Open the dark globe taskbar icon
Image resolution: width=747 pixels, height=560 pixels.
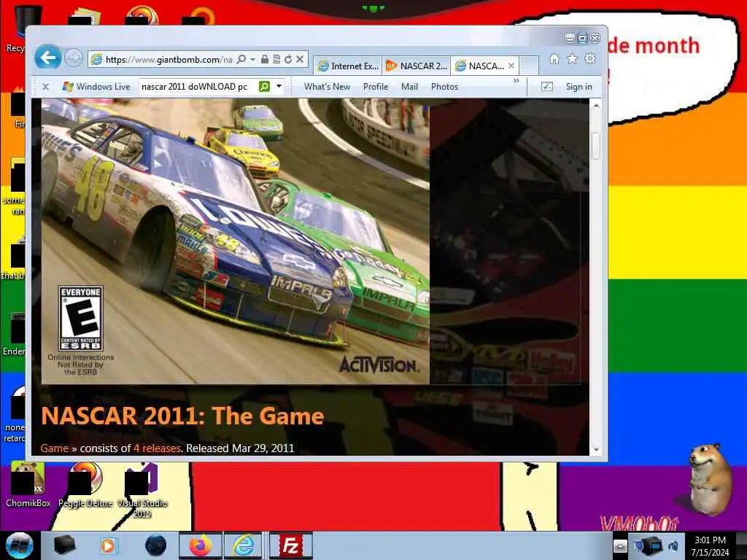pos(155,545)
